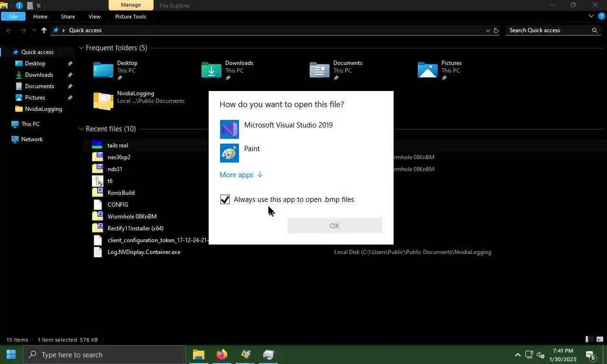The width and height of the screenshot is (607, 364).
Task: Collapse the Frequent folders group
Action: [x=82, y=48]
